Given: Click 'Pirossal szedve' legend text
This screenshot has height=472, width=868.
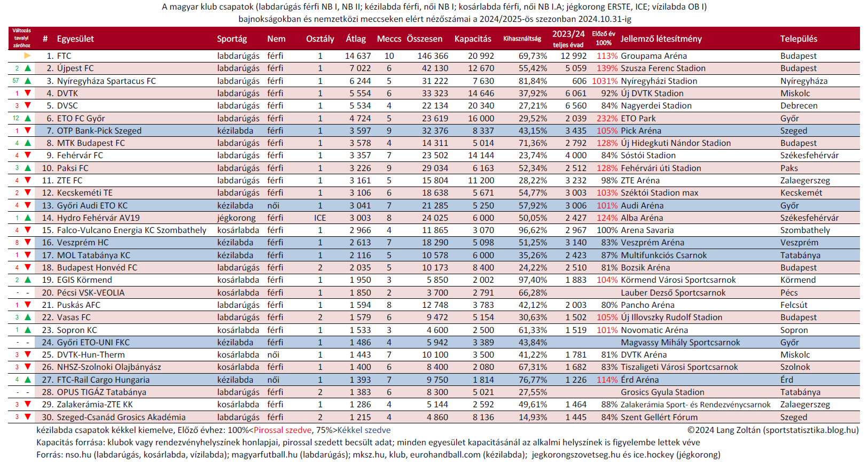Looking at the screenshot, I should 282,430.
